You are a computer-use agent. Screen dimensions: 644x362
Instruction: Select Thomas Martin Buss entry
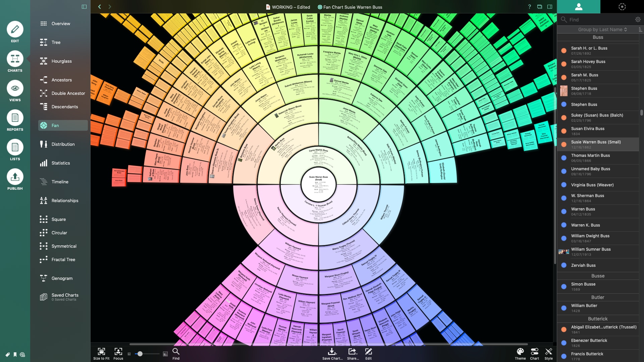click(x=598, y=158)
